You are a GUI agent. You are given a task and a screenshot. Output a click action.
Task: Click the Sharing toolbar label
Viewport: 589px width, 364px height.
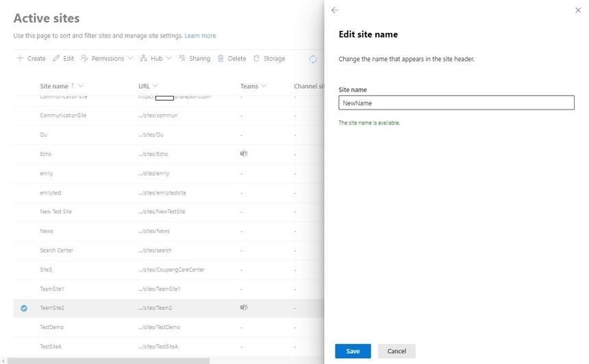pyautogui.click(x=199, y=59)
